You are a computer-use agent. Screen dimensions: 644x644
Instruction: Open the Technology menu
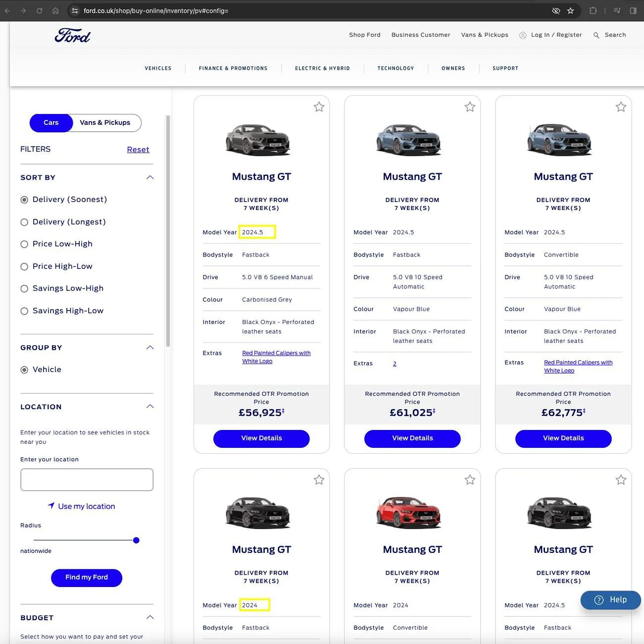click(396, 68)
